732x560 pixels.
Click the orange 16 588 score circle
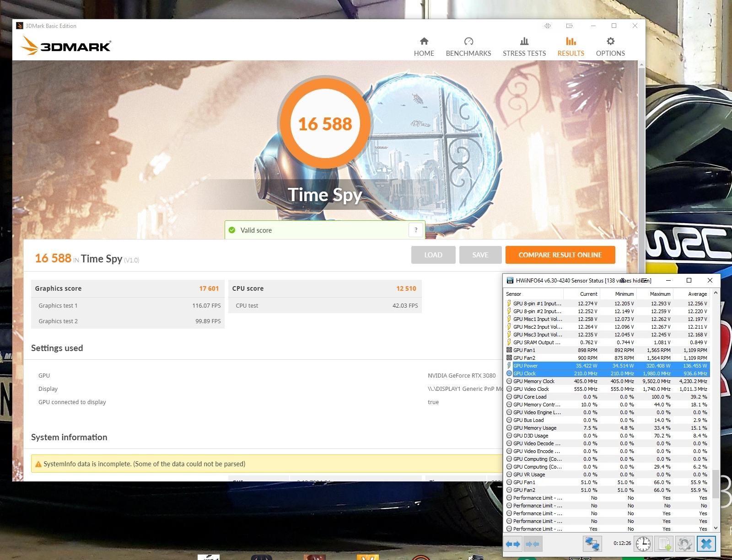[325, 123]
